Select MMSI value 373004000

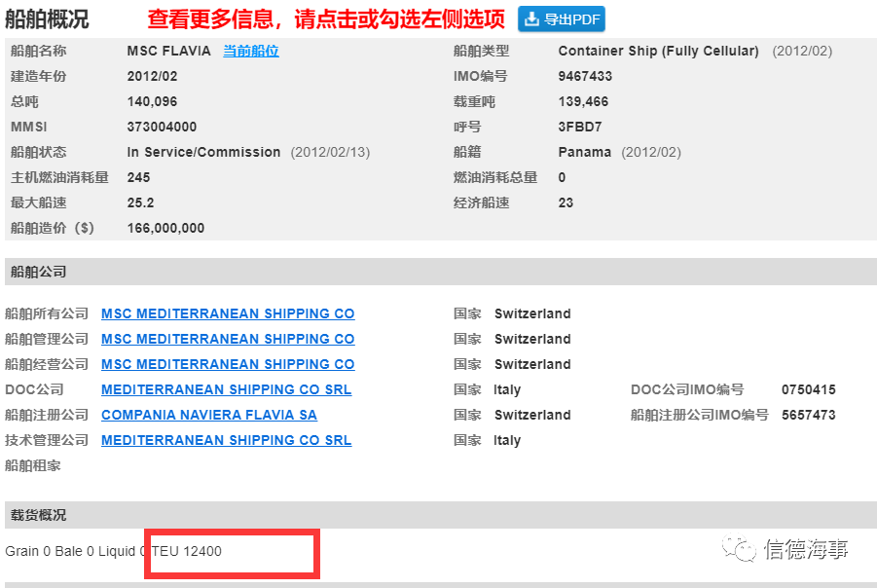pyautogui.click(x=162, y=127)
